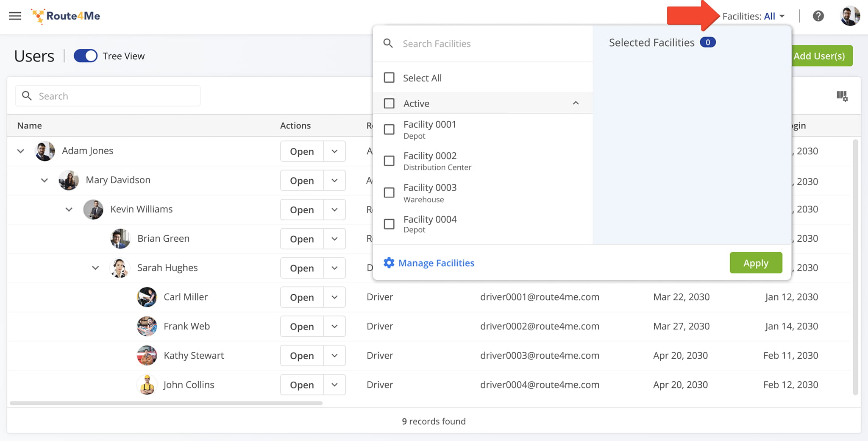Screen dimensions: 868x441
Task: Click the Route4Me logo
Action: [66, 16]
